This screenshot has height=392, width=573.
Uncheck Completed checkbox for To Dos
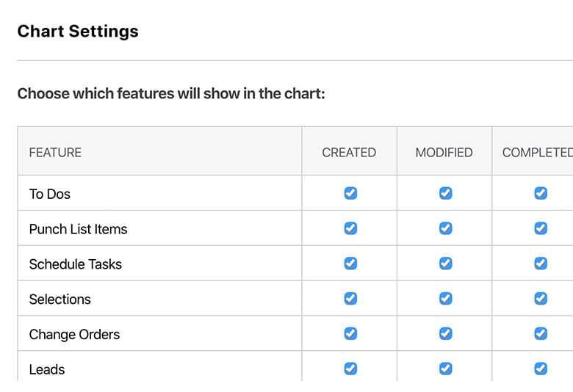pyautogui.click(x=541, y=193)
